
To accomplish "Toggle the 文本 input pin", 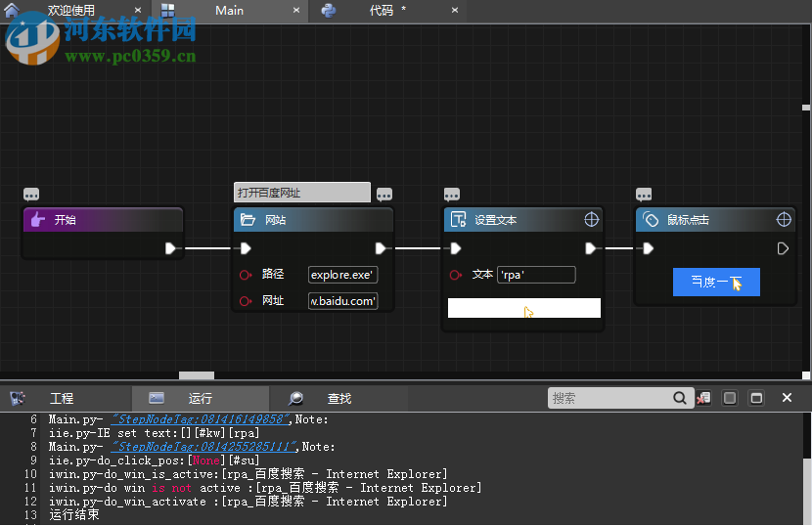I will click(x=455, y=275).
